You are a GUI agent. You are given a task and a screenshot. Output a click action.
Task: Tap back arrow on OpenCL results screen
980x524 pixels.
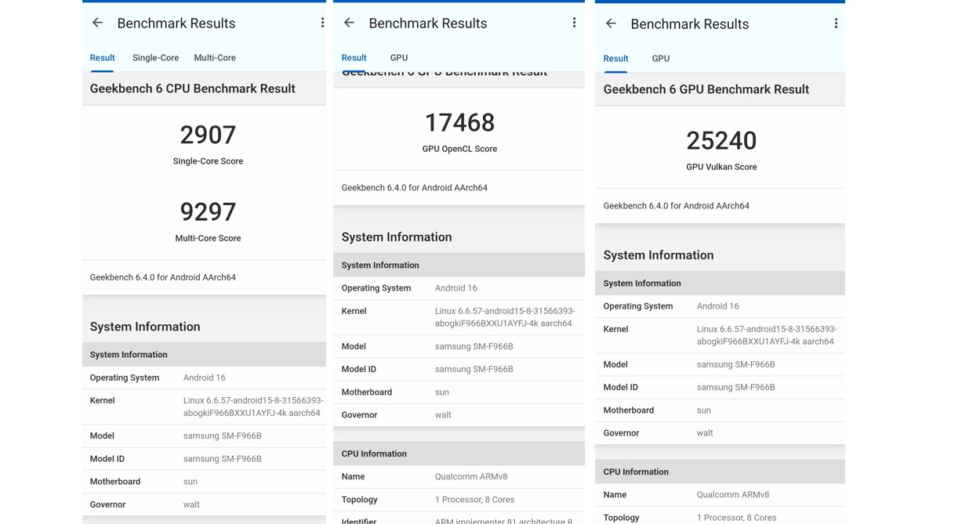[x=349, y=23]
